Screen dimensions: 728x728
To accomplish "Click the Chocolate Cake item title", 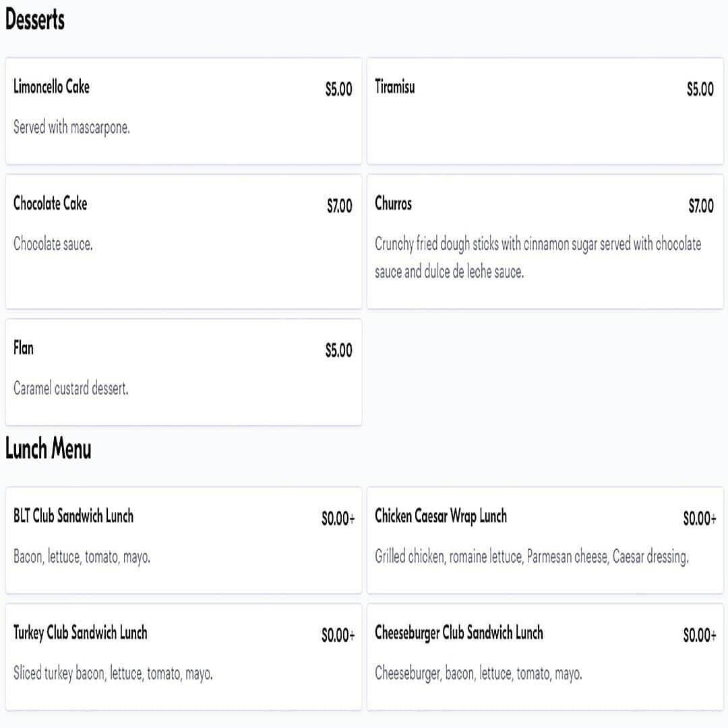I will click(51, 204).
